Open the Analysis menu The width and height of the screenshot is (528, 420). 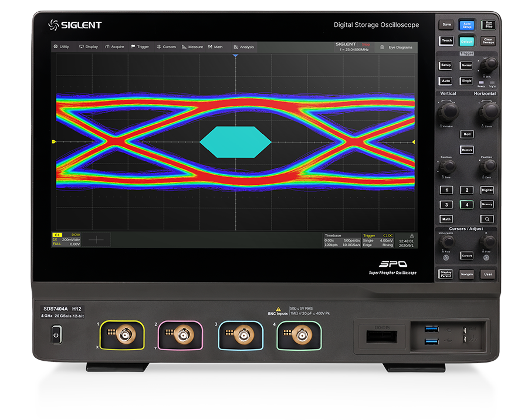(243, 47)
